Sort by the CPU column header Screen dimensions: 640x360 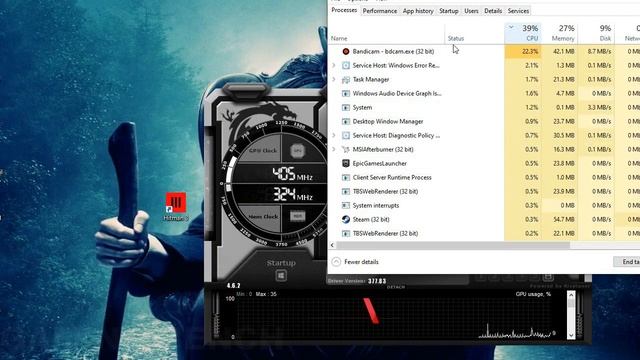523,33
